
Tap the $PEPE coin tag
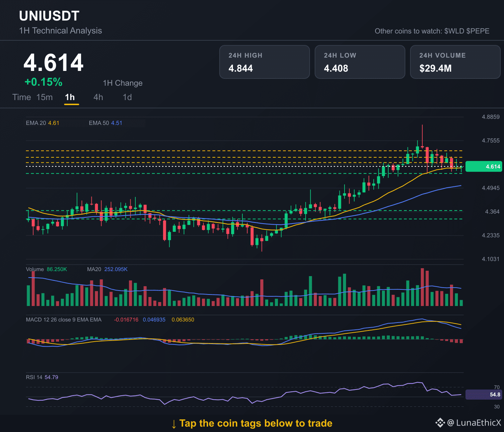[x=478, y=31]
